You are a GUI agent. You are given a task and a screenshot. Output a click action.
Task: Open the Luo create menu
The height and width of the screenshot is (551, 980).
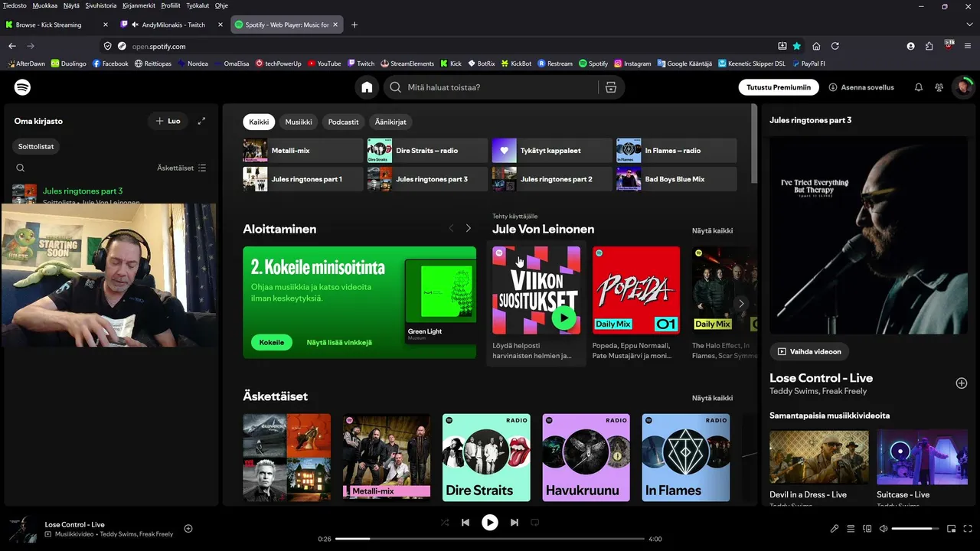(168, 121)
